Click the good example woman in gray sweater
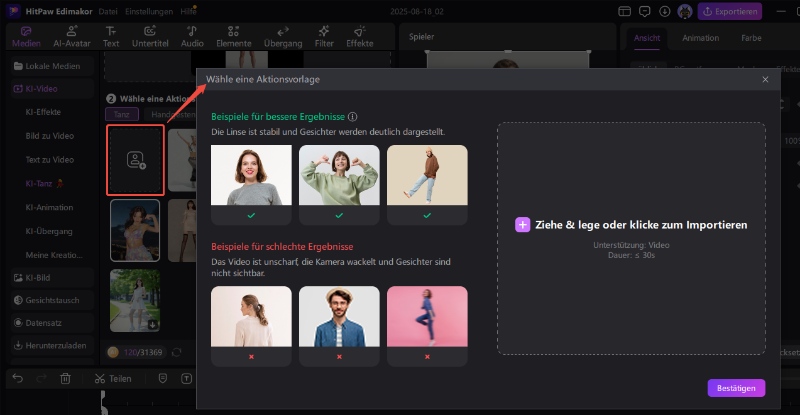Viewport: 800px width, 415px height. [x=252, y=175]
